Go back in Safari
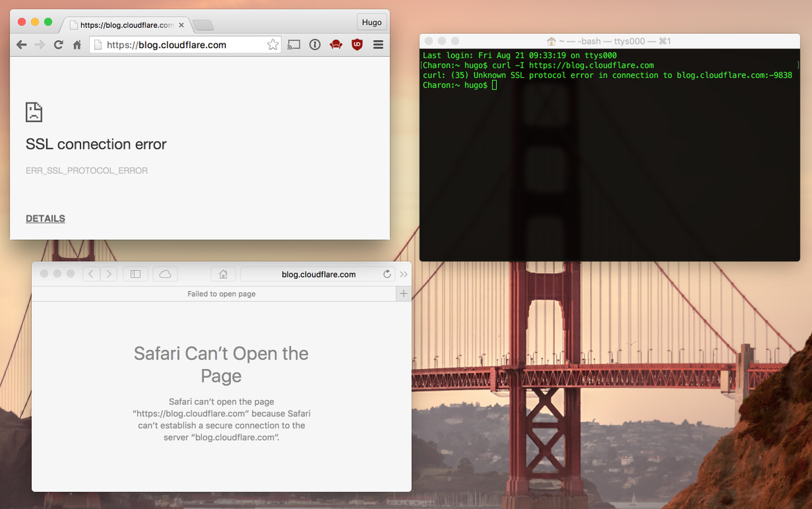This screenshot has height=509, width=812. [x=91, y=274]
